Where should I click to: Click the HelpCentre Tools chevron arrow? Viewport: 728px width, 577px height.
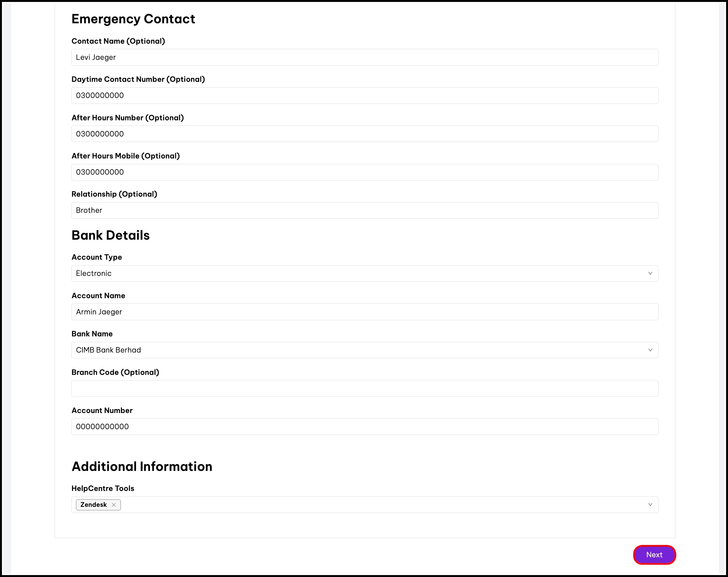[x=650, y=505]
